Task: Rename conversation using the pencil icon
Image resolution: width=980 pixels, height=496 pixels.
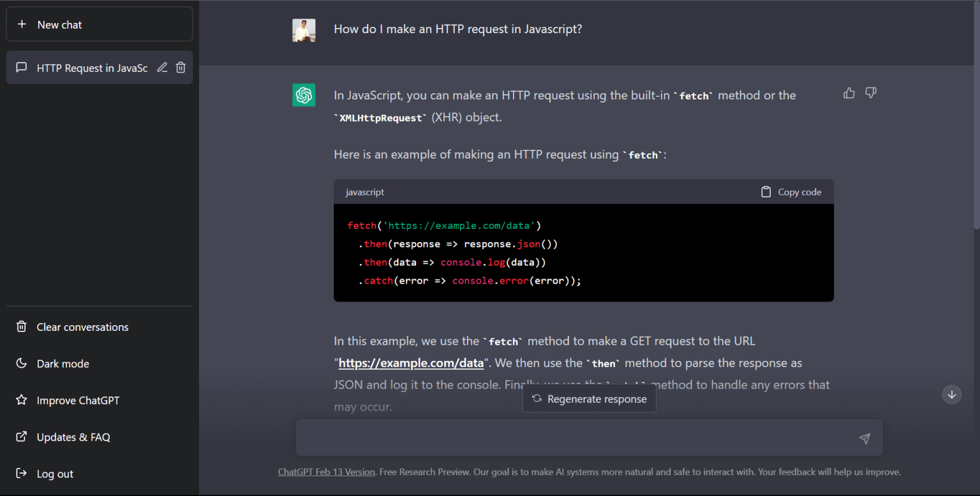Action: 162,67
